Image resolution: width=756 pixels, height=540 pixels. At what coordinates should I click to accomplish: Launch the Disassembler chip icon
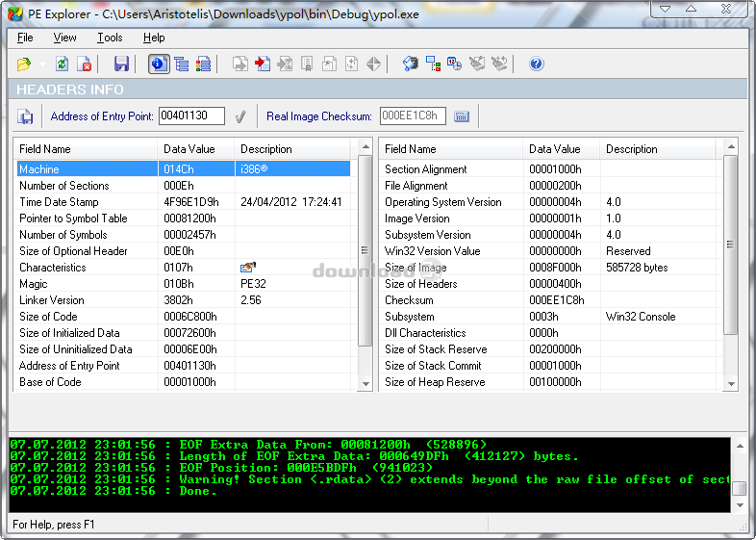tap(411, 64)
